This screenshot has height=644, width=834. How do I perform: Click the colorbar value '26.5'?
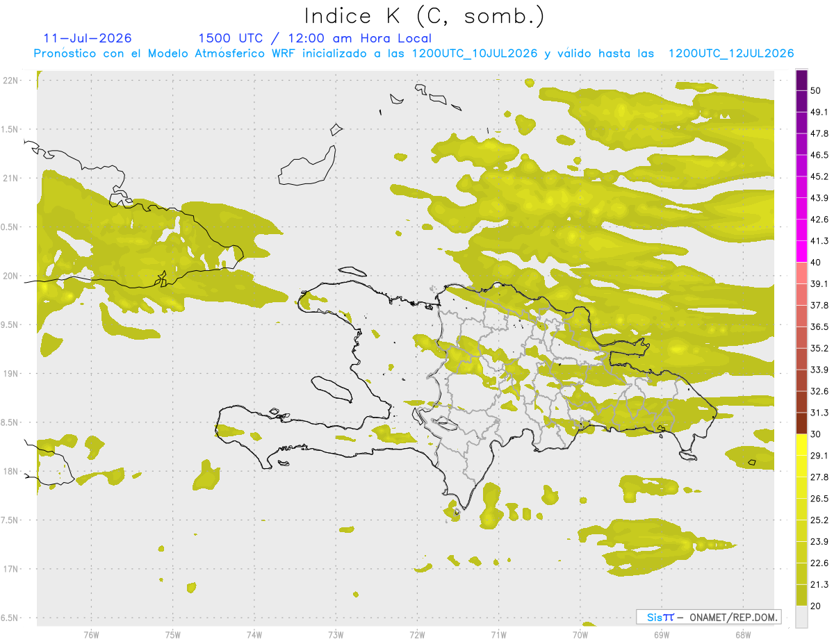coord(819,499)
